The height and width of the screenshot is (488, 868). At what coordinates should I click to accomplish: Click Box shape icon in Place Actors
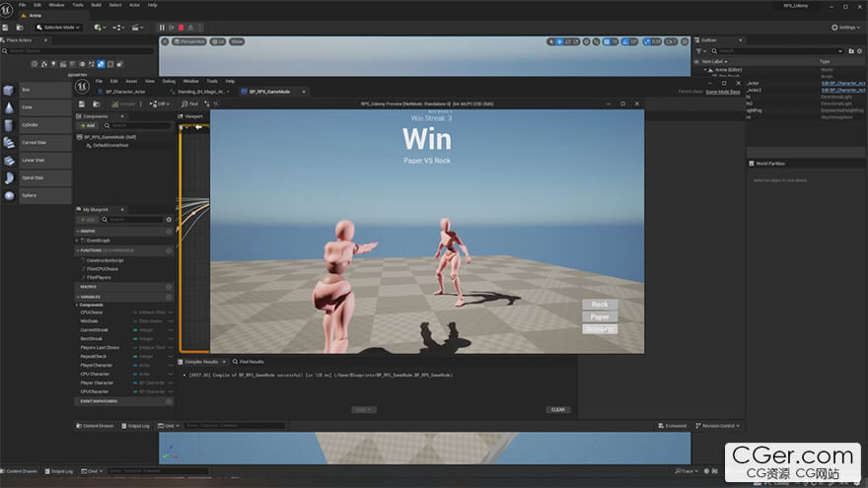(10, 90)
